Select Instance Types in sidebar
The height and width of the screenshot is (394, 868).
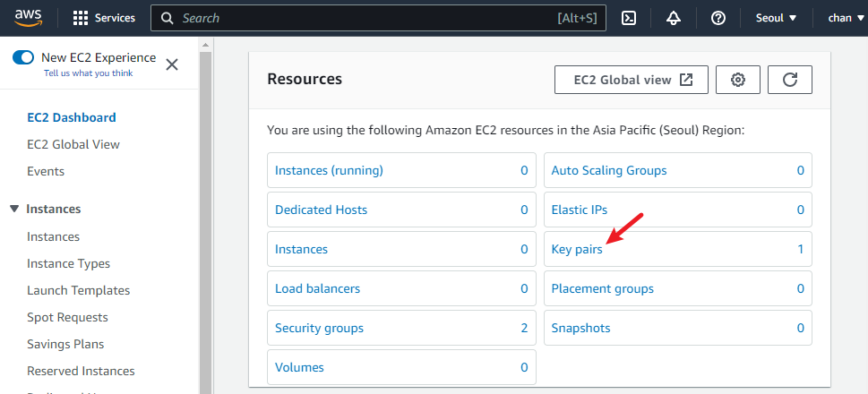click(68, 263)
